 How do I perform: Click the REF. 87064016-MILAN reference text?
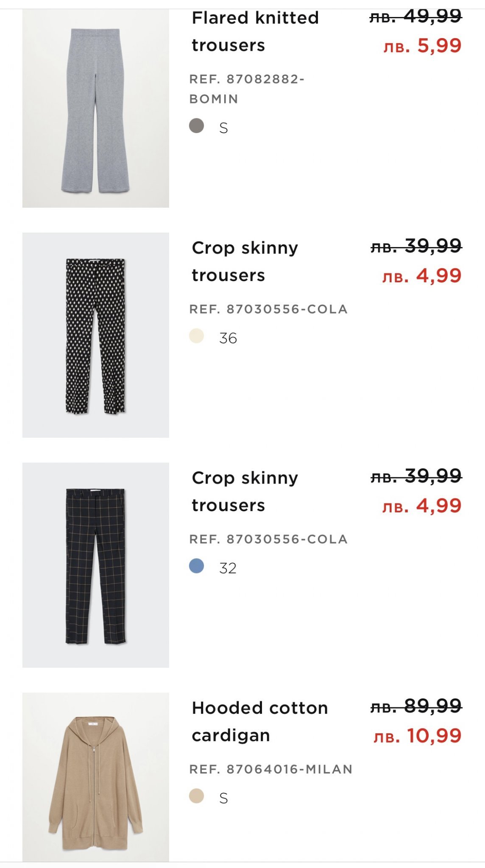tap(270, 769)
